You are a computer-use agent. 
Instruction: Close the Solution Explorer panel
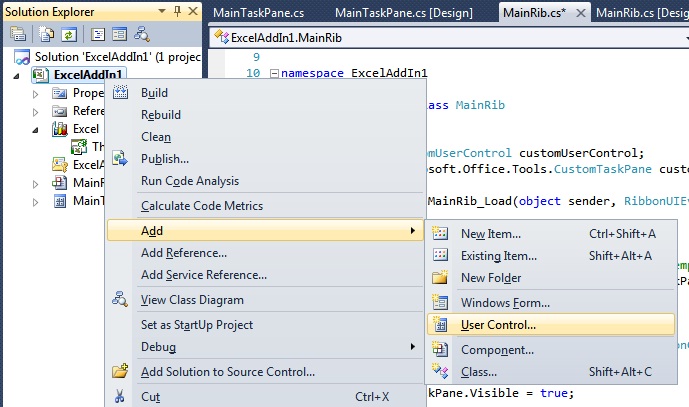[192, 11]
